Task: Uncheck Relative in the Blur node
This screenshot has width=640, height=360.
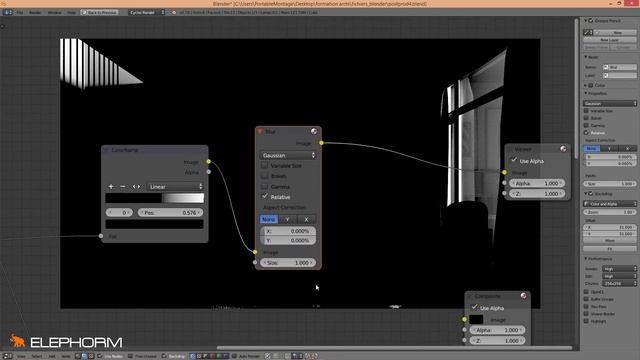Action: pyautogui.click(x=264, y=196)
